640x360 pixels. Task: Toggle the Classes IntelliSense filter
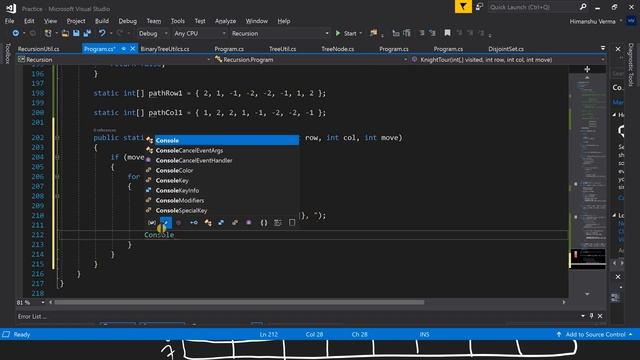click(208, 222)
